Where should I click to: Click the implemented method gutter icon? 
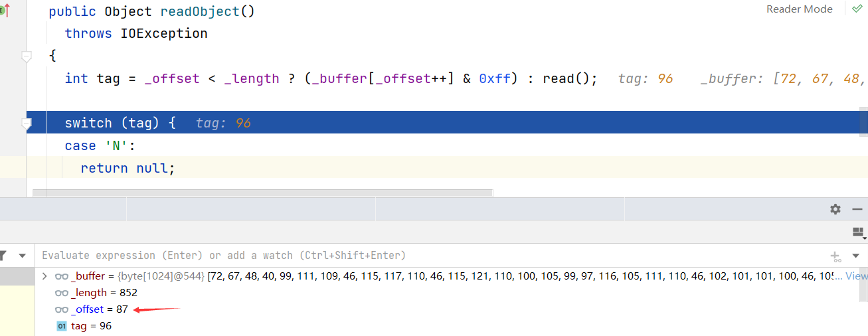(5, 10)
